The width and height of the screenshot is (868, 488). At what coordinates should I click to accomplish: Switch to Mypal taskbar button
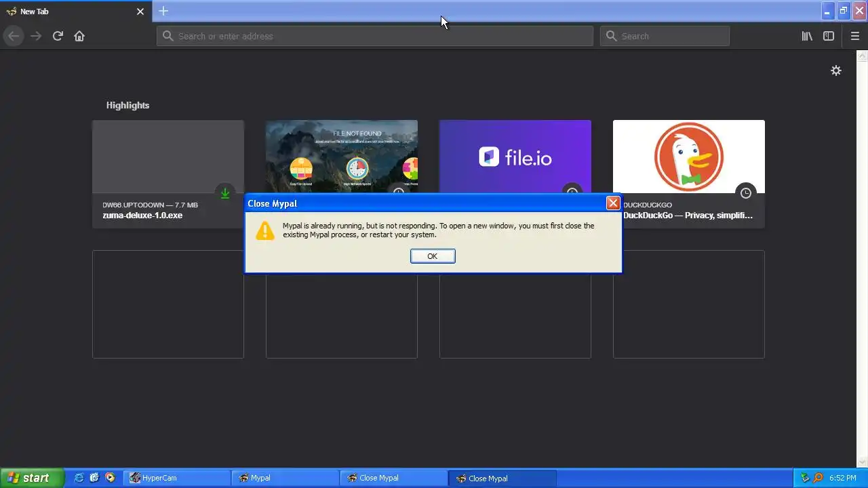pyautogui.click(x=285, y=478)
